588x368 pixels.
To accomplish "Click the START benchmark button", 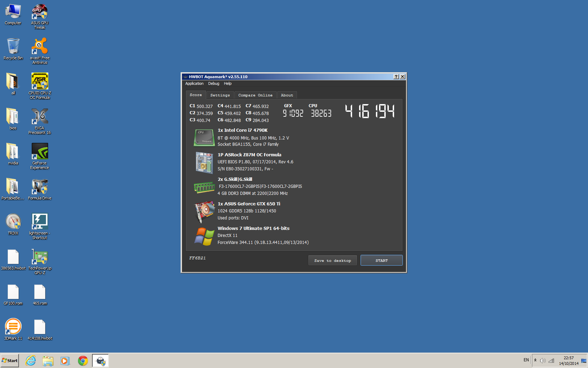I will point(381,260).
